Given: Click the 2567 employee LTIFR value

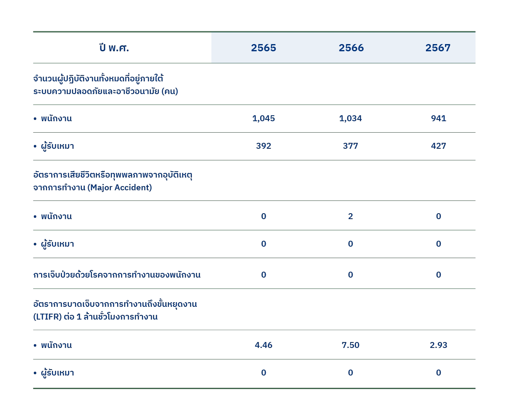Looking at the screenshot, I should [439, 345].
